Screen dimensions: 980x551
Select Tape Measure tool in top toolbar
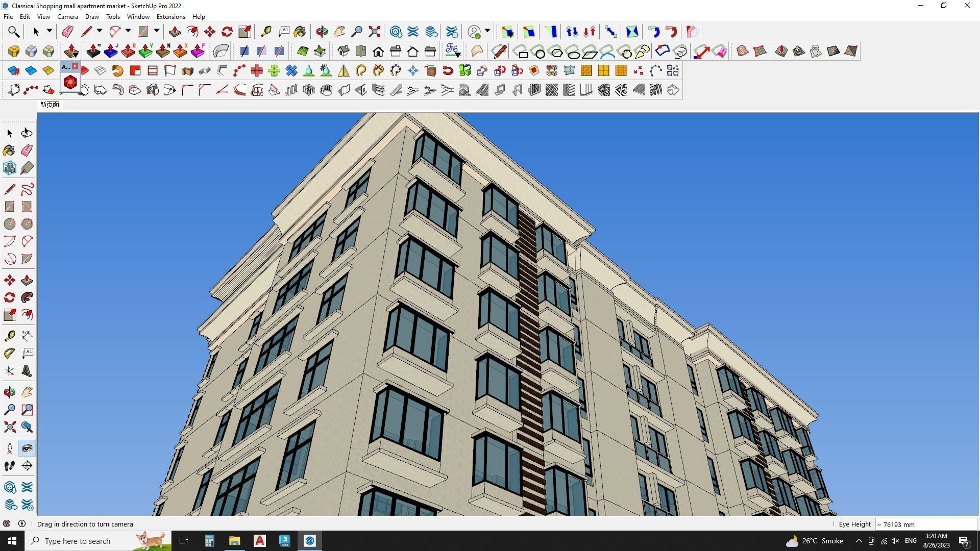[266, 32]
